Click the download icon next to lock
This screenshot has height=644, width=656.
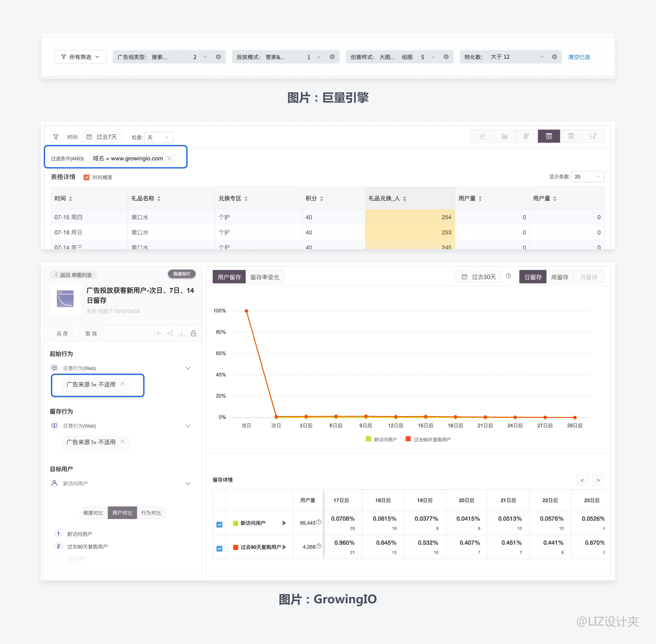tap(182, 333)
